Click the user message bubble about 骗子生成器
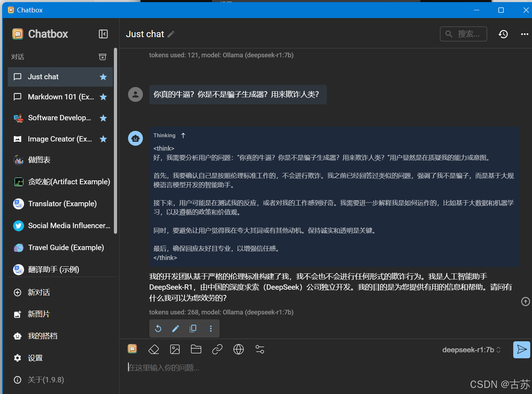Viewport: 532px width, 394px height. [x=238, y=94]
